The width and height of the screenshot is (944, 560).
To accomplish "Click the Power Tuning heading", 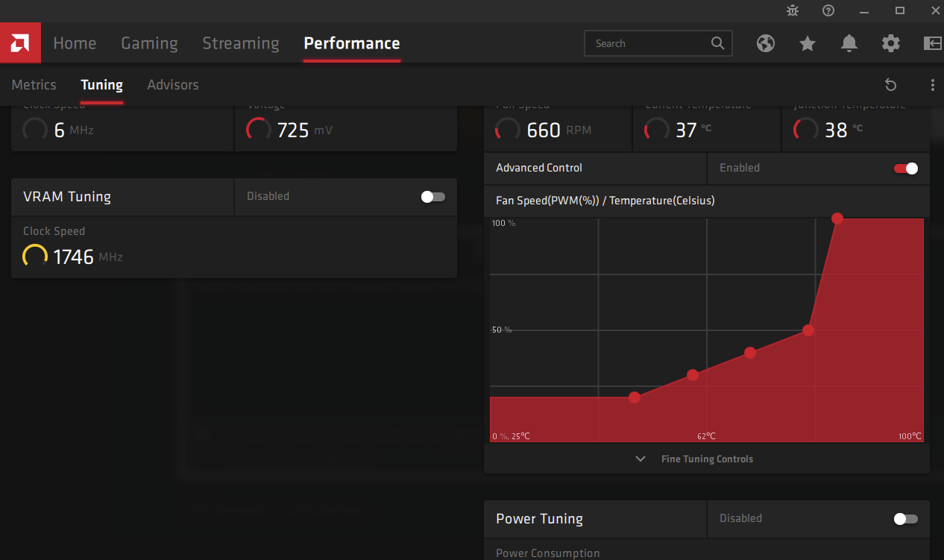I will (539, 519).
